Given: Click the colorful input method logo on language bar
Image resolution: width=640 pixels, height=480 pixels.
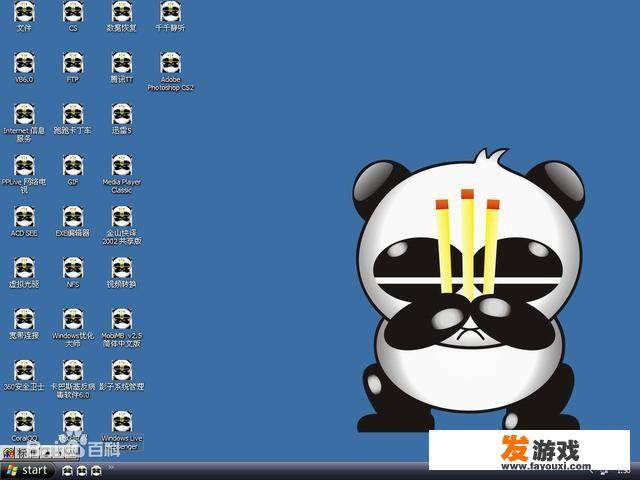Looking at the screenshot, I should [9, 453].
